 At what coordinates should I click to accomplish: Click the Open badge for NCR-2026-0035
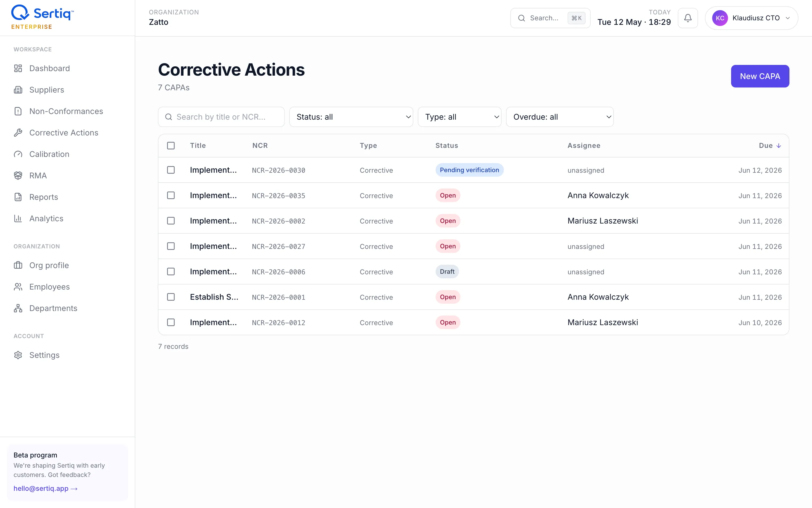click(x=448, y=196)
